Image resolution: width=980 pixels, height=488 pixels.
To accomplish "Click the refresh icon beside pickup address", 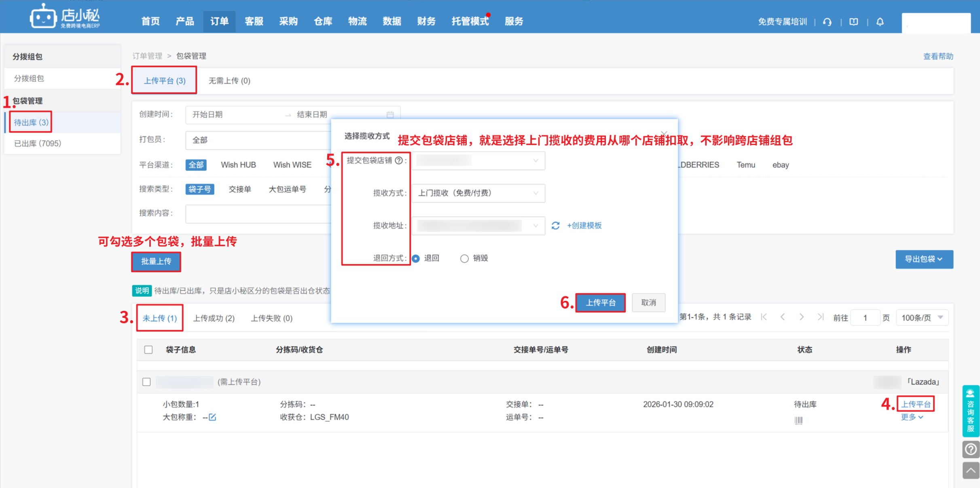I will tap(555, 226).
